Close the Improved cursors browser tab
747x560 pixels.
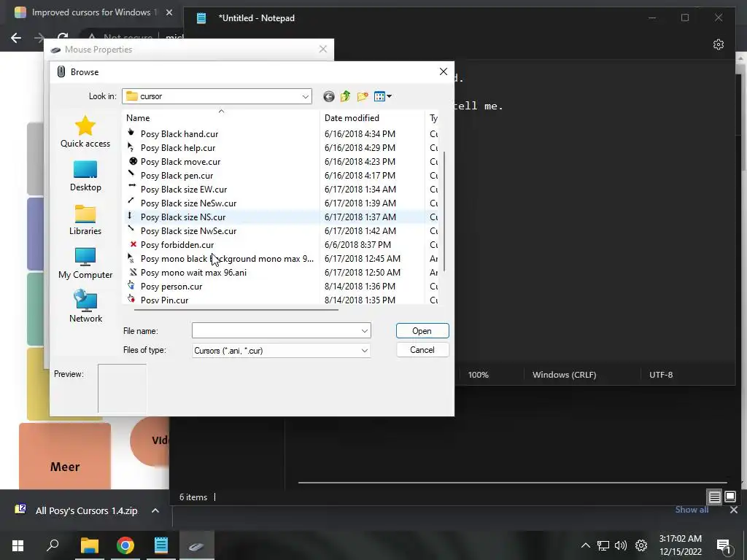(169, 12)
